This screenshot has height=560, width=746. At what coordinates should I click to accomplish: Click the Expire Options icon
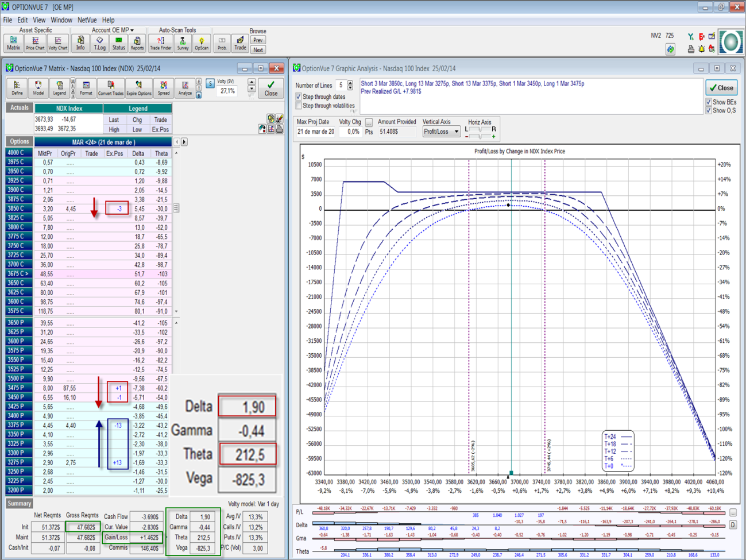(x=139, y=88)
